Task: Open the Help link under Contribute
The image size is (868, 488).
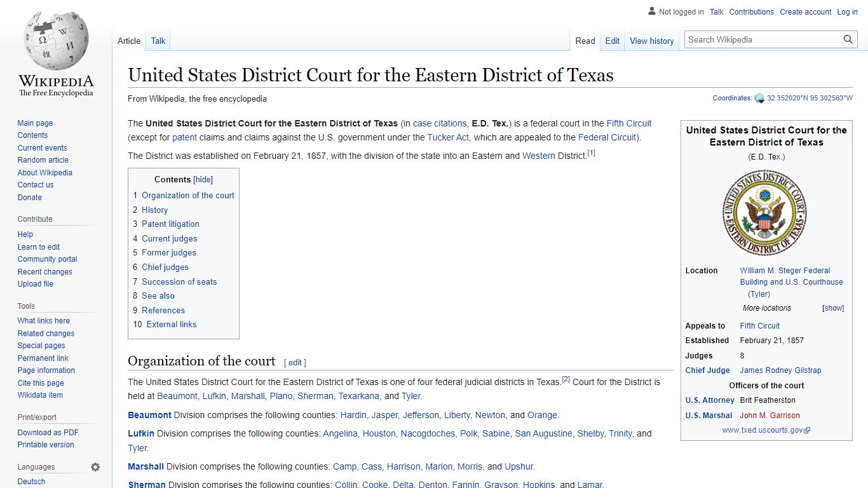Action: (x=25, y=234)
